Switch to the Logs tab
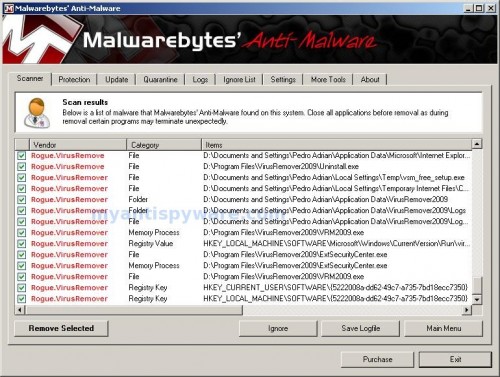This screenshot has width=500, height=377. (200, 79)
